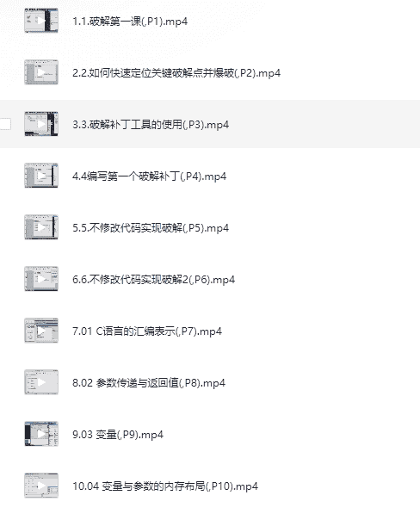Select file name 2.2.如何快速定位关键破解点并爆破(,P2).mp4
Image resolution: width=420 pixels, height=520 pixels.
pyautogui.click(x=176, y=73)
